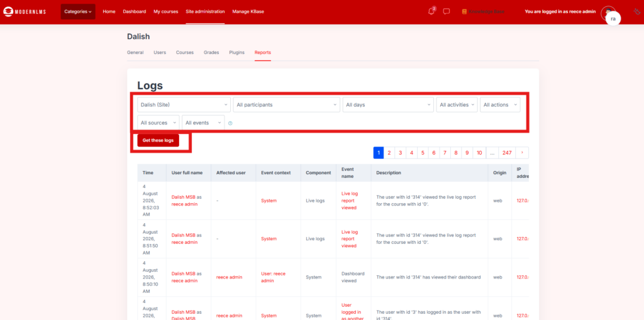
Task: Open the notifications bell
Action: (431, 11)
